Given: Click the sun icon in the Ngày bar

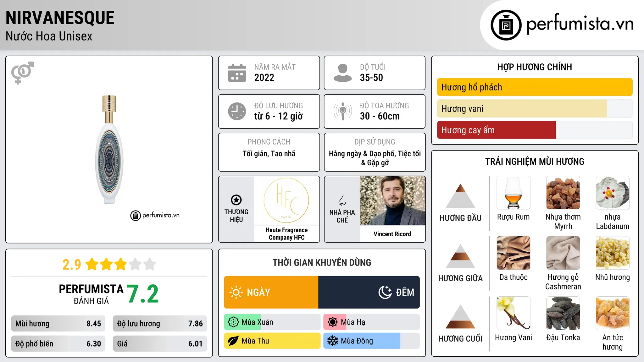Looking at the screenshot, I should click(236, 292).
